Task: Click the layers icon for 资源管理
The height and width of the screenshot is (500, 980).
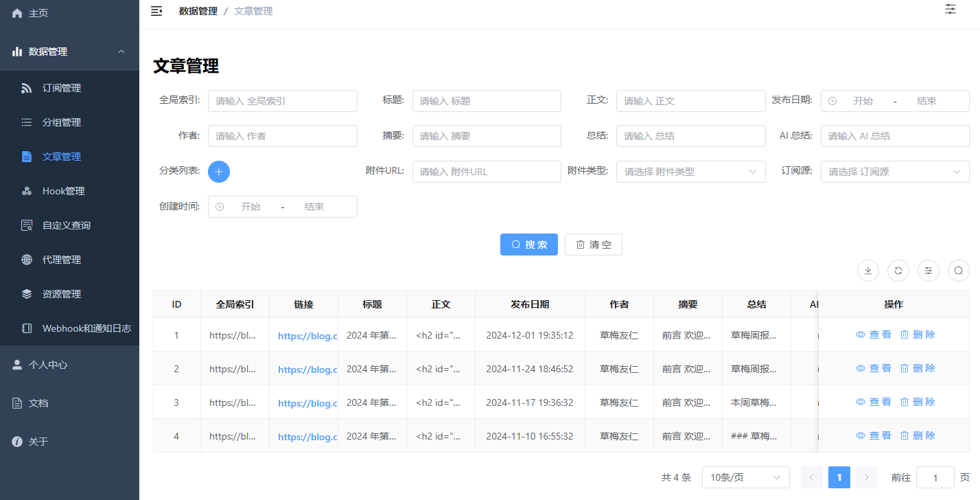Action: pos(27,294)
